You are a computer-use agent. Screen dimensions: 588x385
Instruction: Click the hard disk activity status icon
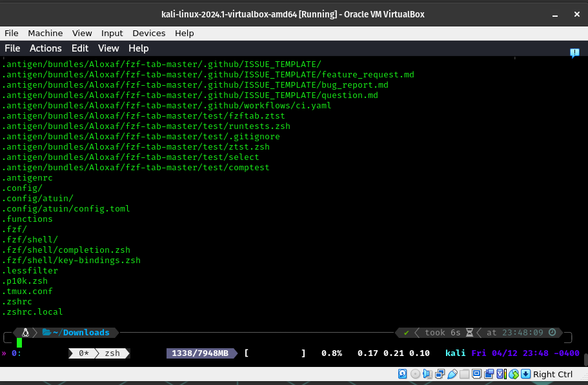[x=403, y=374]
